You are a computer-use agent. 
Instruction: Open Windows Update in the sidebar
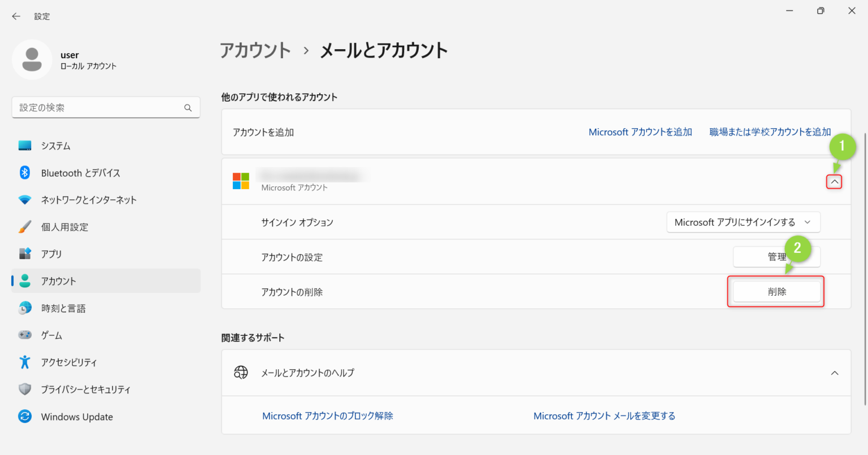[x=77, y=417]
